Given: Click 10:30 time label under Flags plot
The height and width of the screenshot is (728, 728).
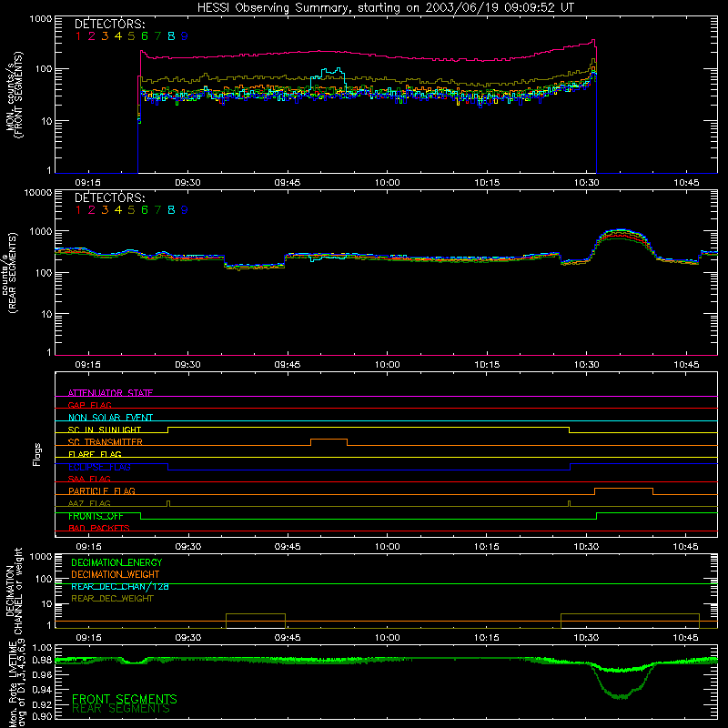Looking at the screenshot, I should [586, 547].
